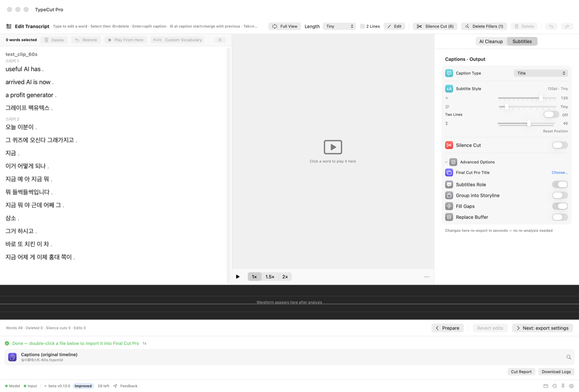
Task: Toggle the 2 Lines checkbox
Action: coord(362,26)
